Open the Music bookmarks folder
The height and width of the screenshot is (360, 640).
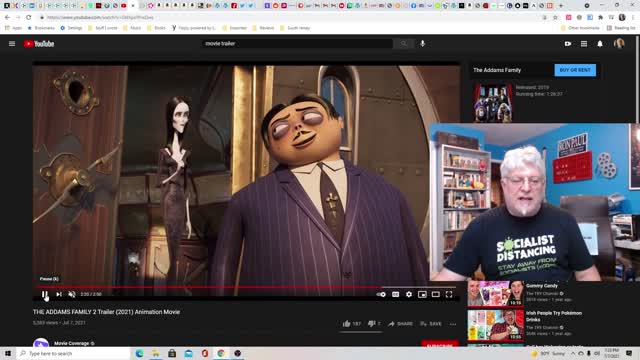pyautogui.click(x=133, y=28)
